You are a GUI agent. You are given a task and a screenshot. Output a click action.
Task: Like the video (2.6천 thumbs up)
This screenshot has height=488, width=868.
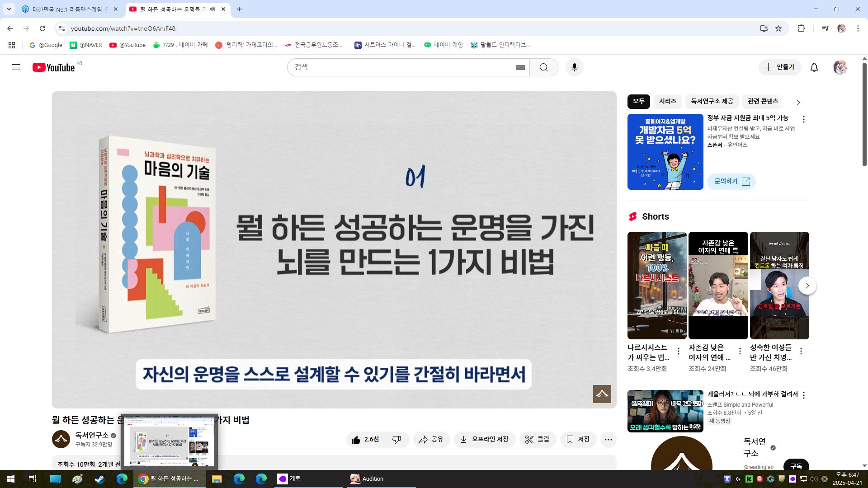tap(365, 439)
